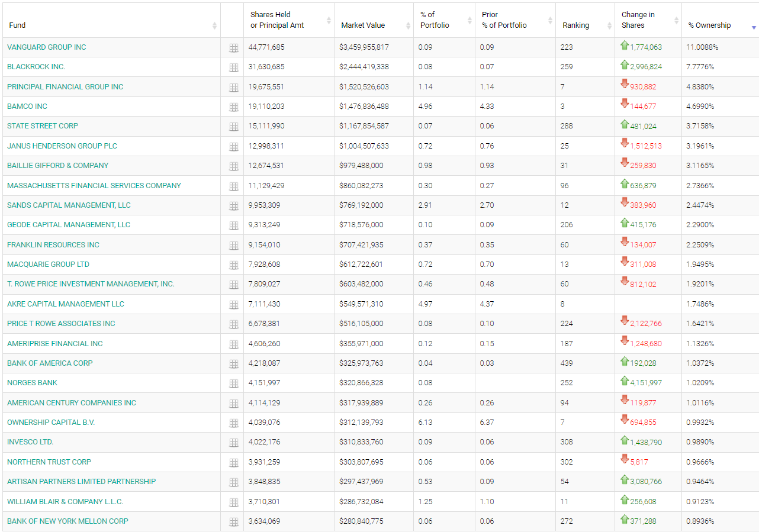Image resolution: width=759 pixels, height=532 pixels.
Task: Open grid icon for Artisan Partners Limited Partnership
Action: point(234,482)
